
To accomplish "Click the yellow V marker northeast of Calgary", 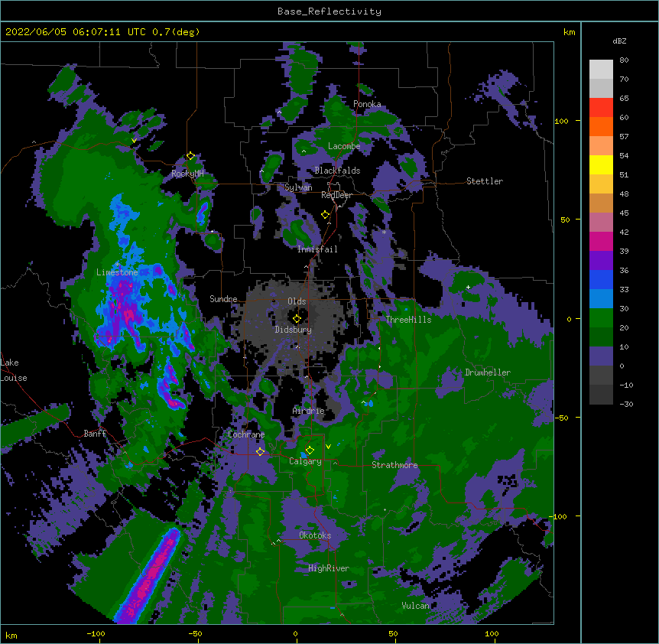I will [328, 447].
